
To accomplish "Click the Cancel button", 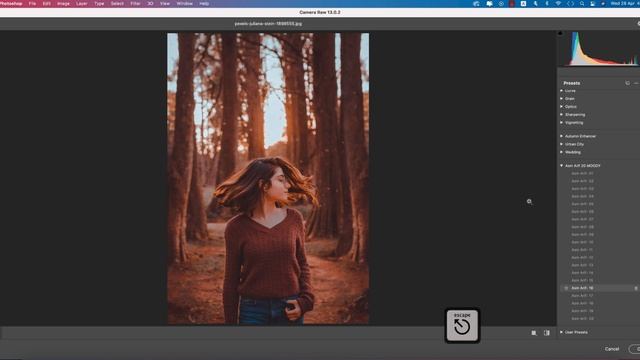I will click(x=612, y=349).
